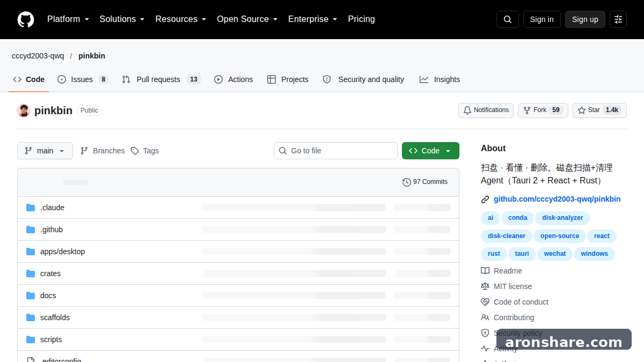Screen dimensions: 644x362
Task: Star the pinkbin repository
Action: tap(599, 110)
